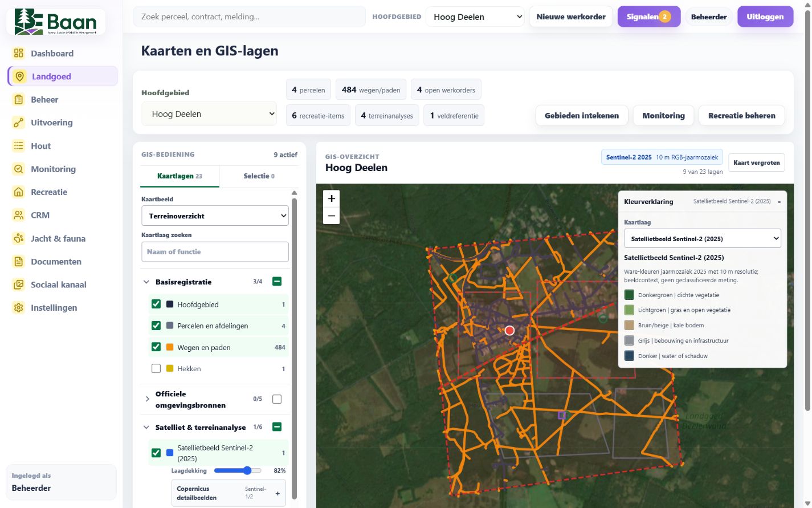Open the Kaartlaag dropdown in legend

(703, 239)
